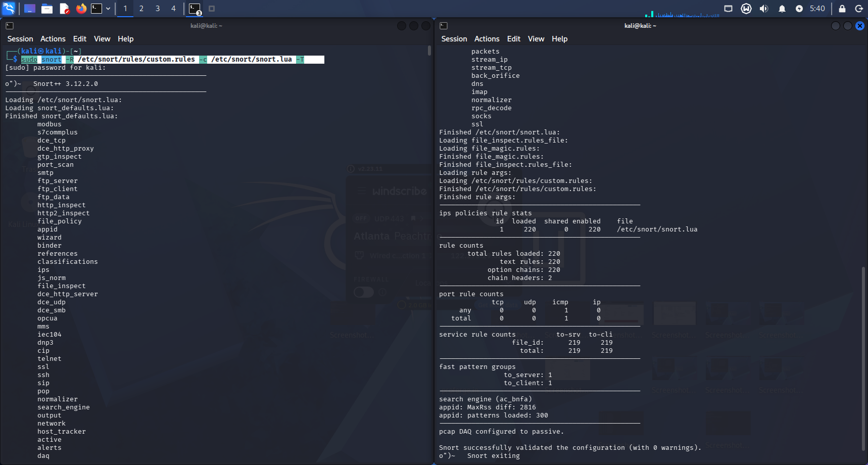Select the grouped terminal taskbar button
The image size is (868, 465).
point(195,8)
